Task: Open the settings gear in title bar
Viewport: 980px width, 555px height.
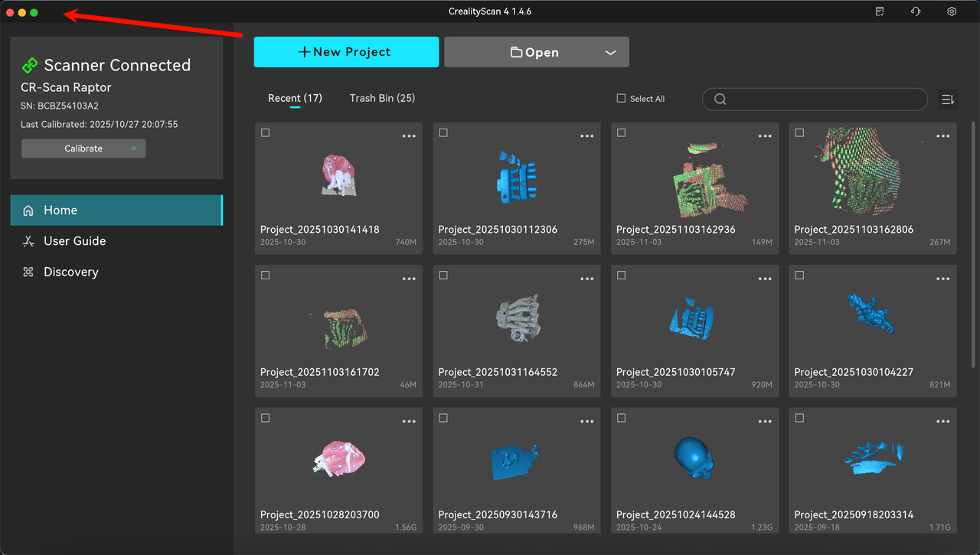Action: pyautogui.click(x=952, y=11)
